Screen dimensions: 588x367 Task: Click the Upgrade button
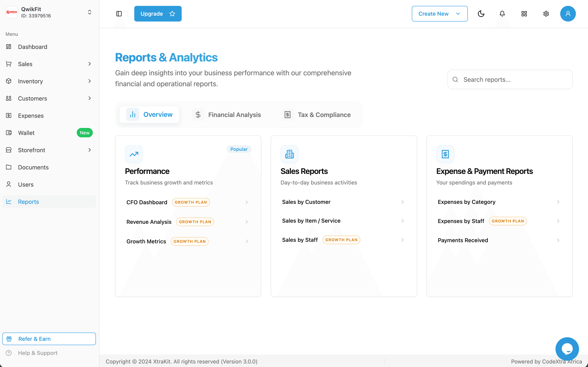click(158, 13)
